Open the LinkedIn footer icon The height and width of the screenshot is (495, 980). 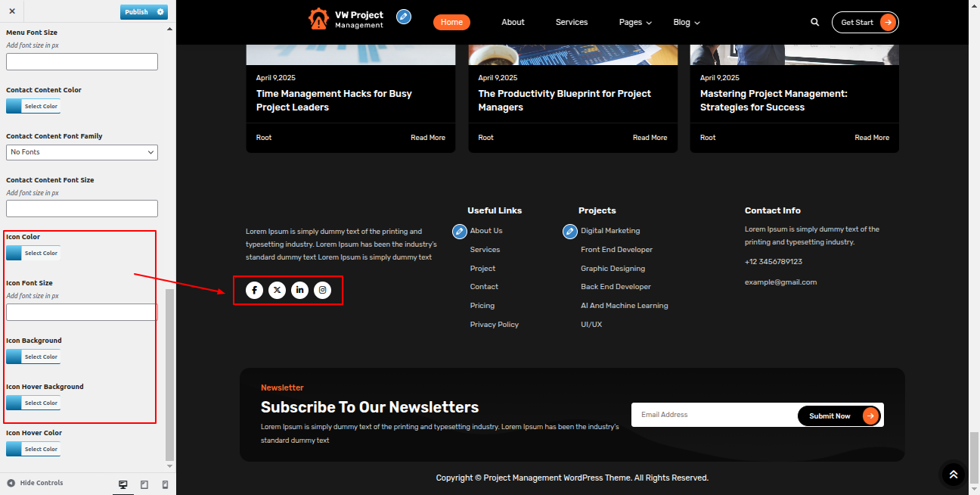pyautogui.click(x=300, y=290)
